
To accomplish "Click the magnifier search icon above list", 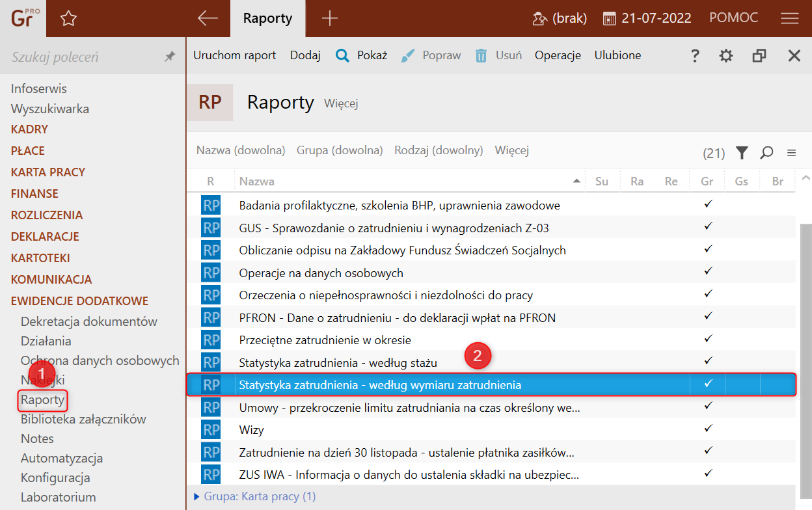I will click(766, 153).
